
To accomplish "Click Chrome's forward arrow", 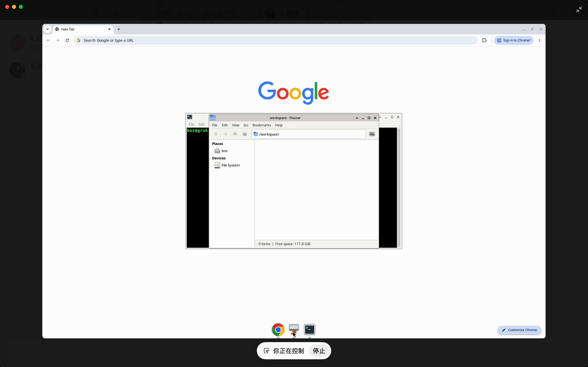I will (58, 40).
